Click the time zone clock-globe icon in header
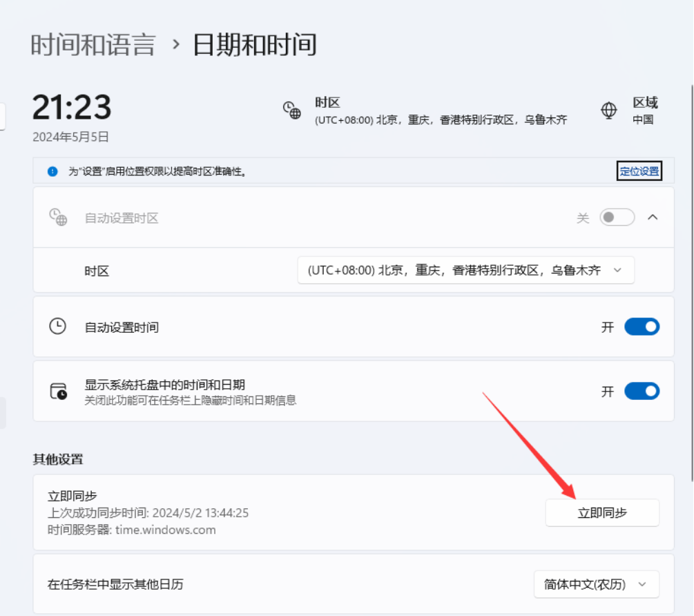This screenshot has width=694, height=616. point(292,110)
